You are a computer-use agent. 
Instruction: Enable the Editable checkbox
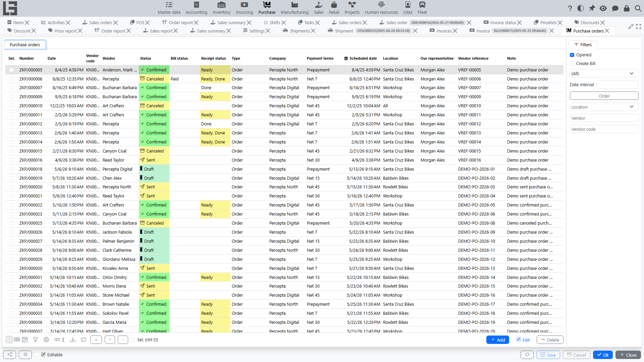[x=37, y=355]
